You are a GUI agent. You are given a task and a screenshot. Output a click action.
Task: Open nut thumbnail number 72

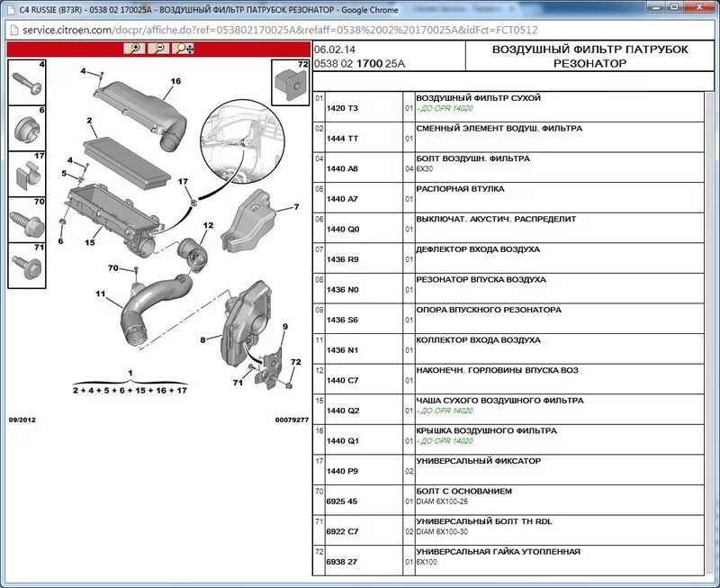click(290, 82)
